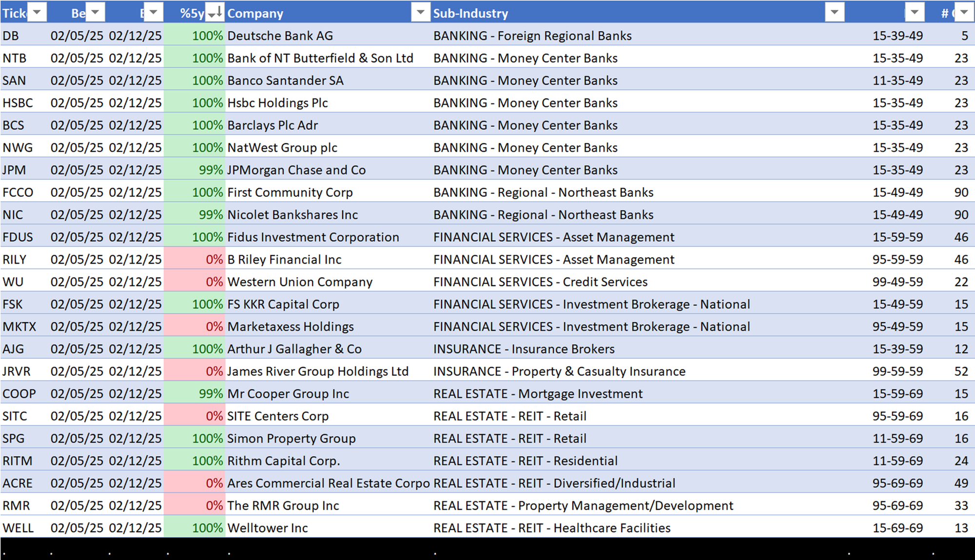Open filter arrow left of the # column
Viewport: 975px width, 560px height.
(x=914, y=13)
